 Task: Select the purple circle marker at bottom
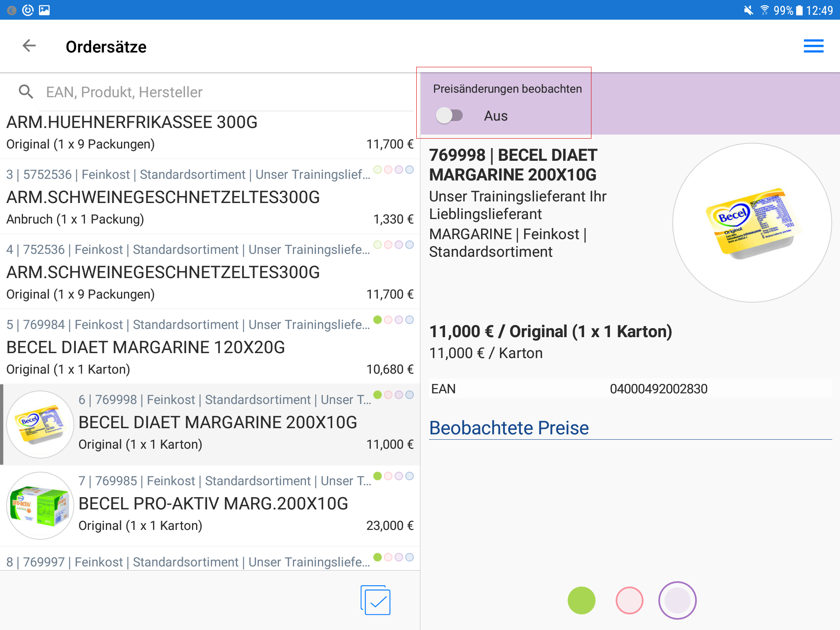click(677, 600)
